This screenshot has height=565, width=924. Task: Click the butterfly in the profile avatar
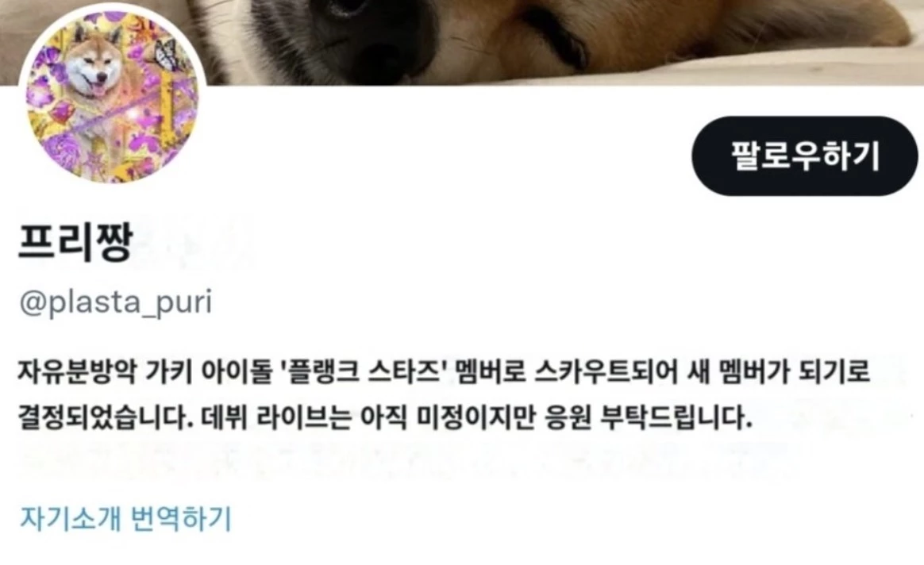point(167,56)
